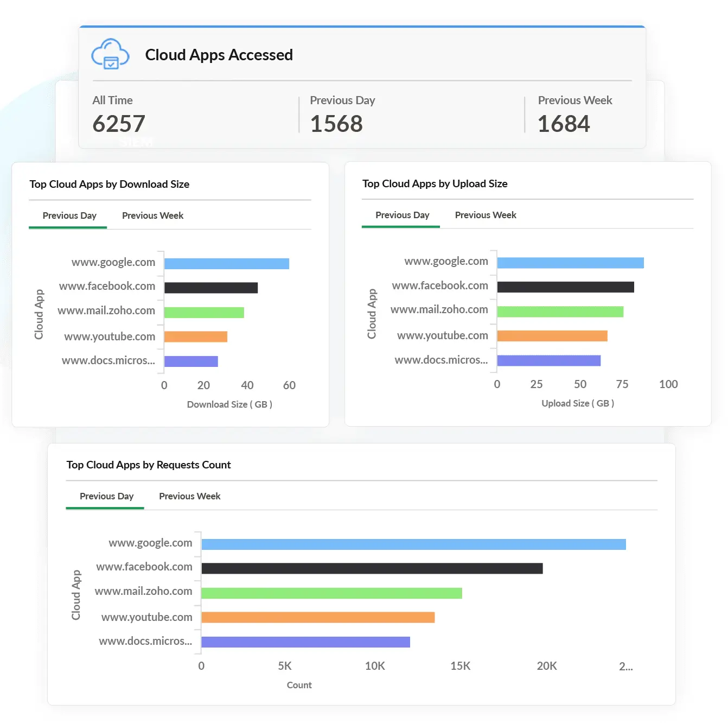The width and height of the screenshot is (728, 723).
Task: Click the docs.micros... bar in Download Size chart
Action: pos(191,361)
